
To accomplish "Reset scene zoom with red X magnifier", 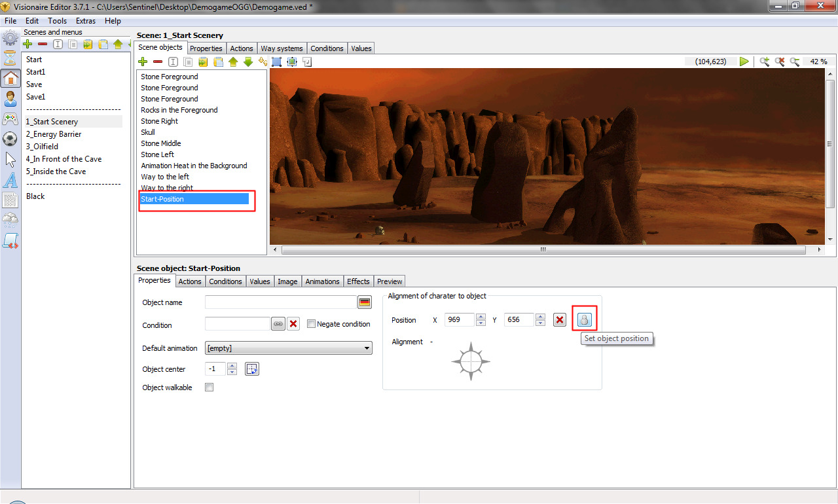I will pos(780,62).
